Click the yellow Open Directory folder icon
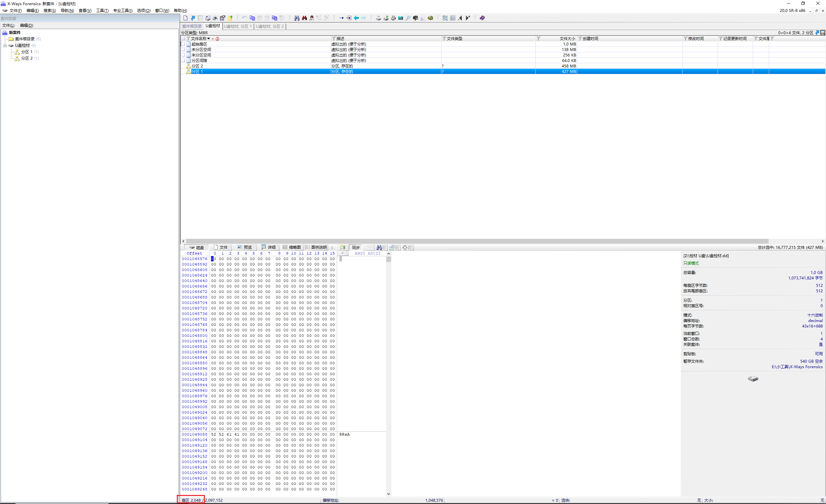Image resolution: width=826 pixels, height=504 pixels. (x=230, y=18)
